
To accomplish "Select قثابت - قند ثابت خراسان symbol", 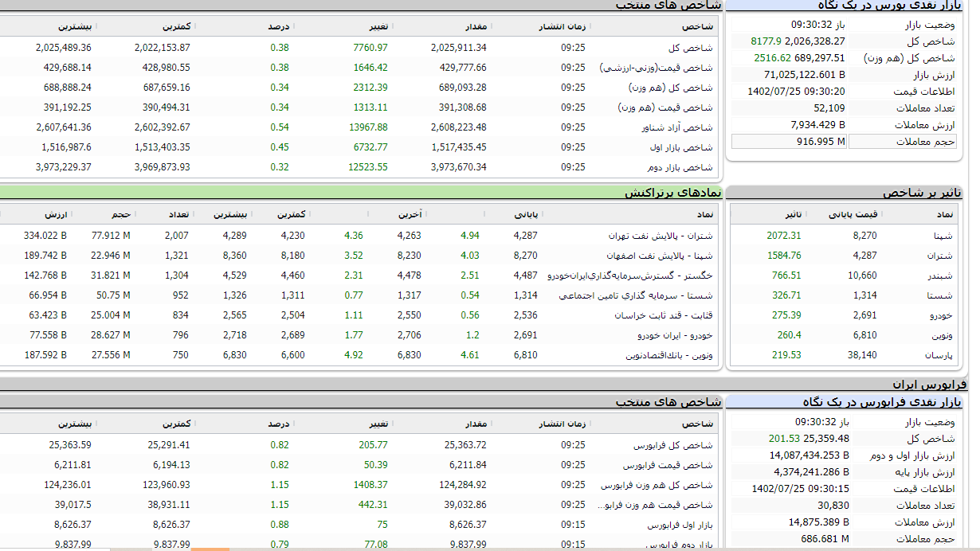I will [x=663, y=315].
